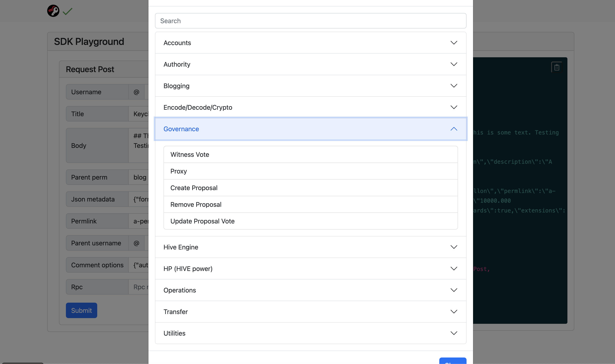Click the green checkmark status icon
Screen dimensions: 615x364
[68, 11]
